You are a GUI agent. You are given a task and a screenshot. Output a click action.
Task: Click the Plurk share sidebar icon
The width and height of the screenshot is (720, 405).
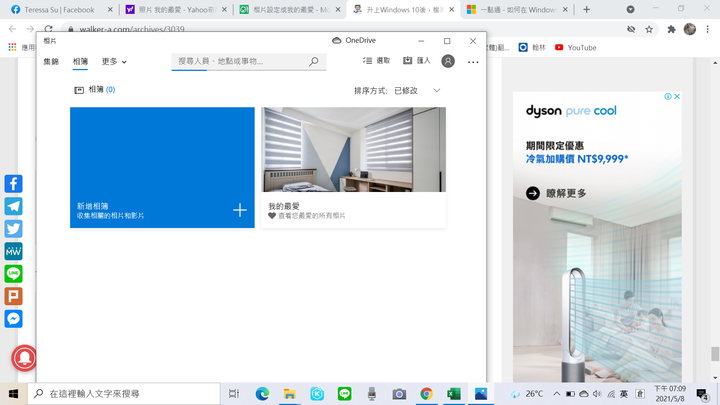tap(13, 296)
